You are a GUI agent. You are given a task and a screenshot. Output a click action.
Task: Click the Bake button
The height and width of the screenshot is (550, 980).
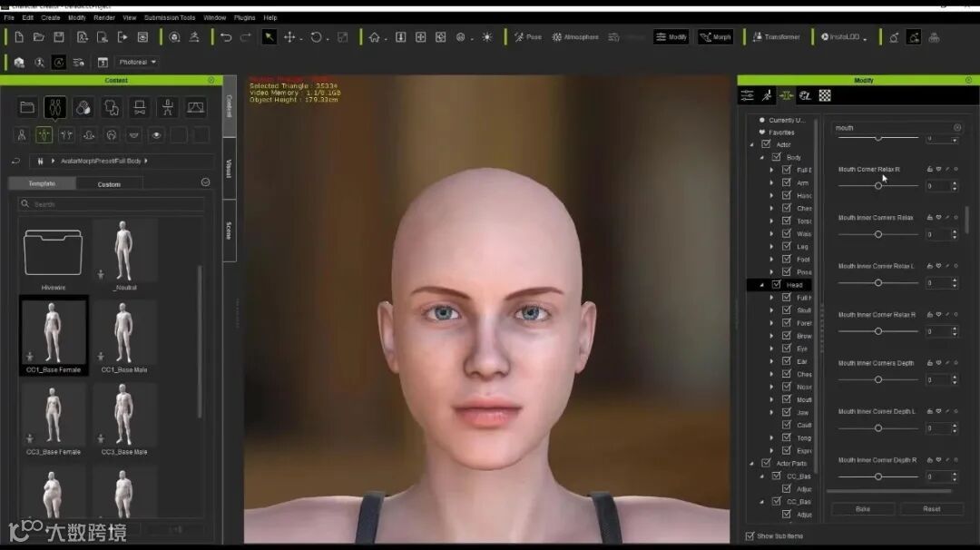tap(863, 509)
